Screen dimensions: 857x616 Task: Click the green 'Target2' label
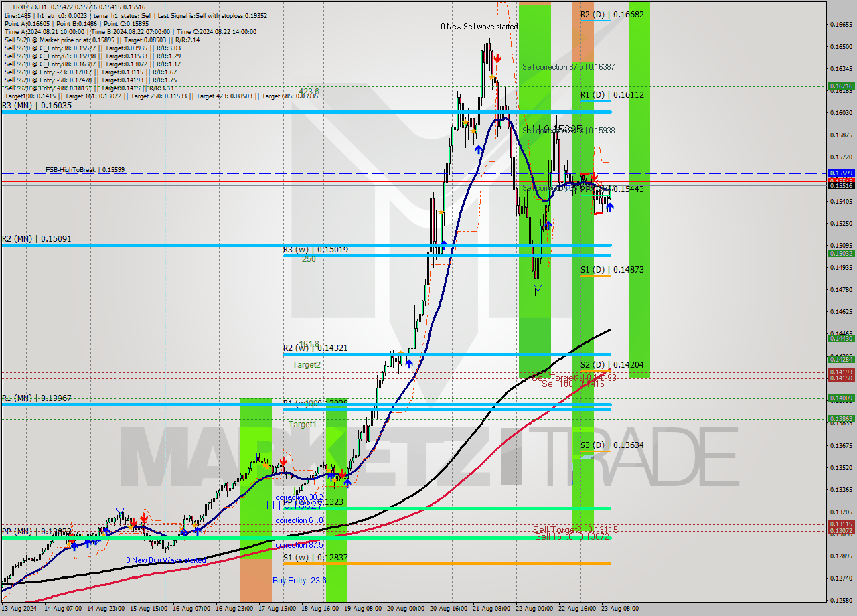[305, 365]
